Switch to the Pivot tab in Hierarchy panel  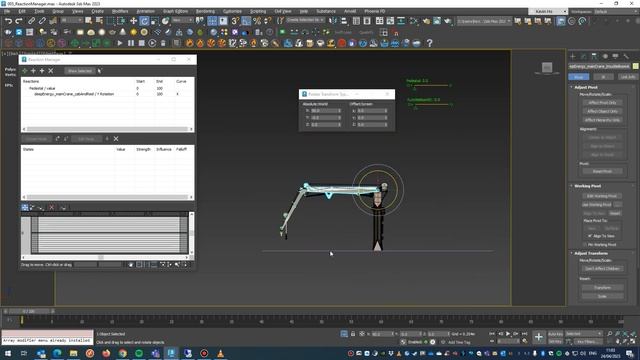(579, 77)
